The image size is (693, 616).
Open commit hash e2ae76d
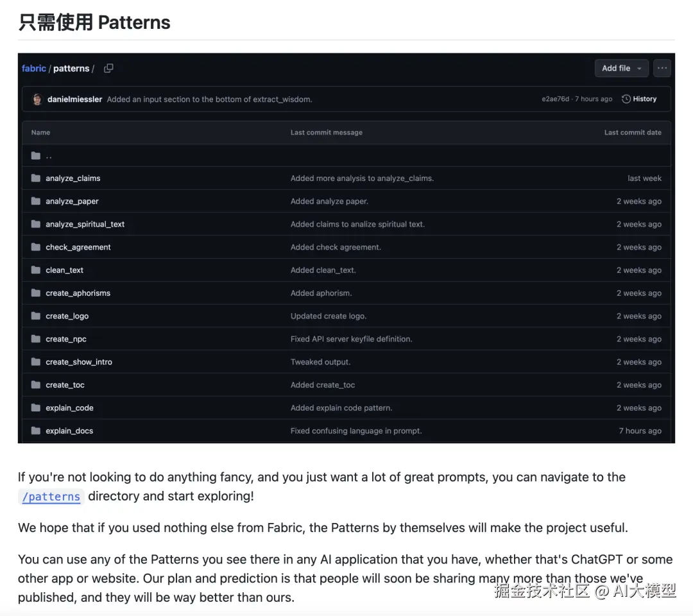pos(555,99)
